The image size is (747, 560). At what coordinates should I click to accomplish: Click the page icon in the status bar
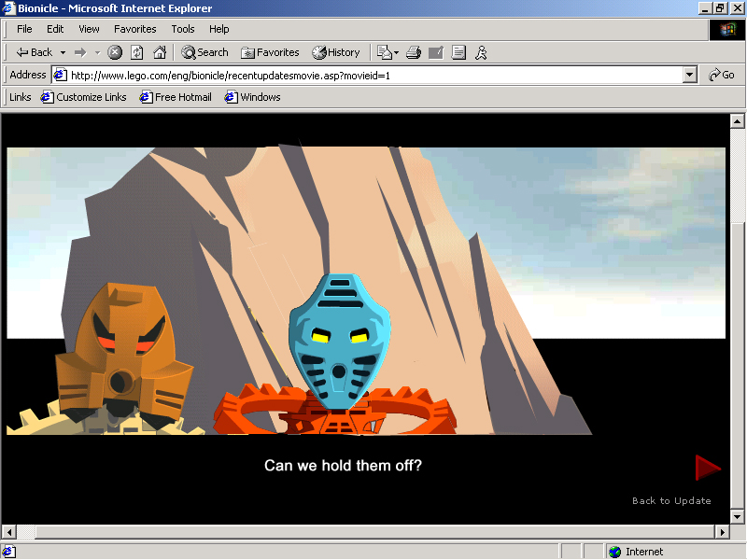click(9, 552)
